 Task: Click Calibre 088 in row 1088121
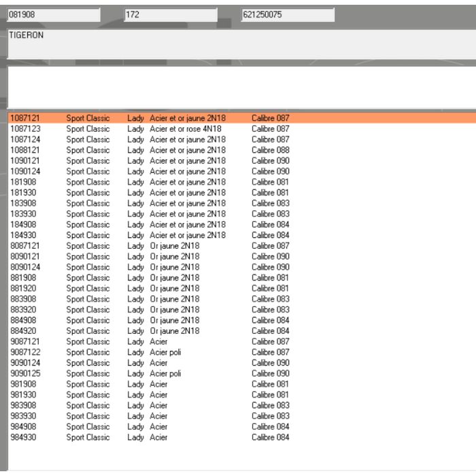click(271, 150)
